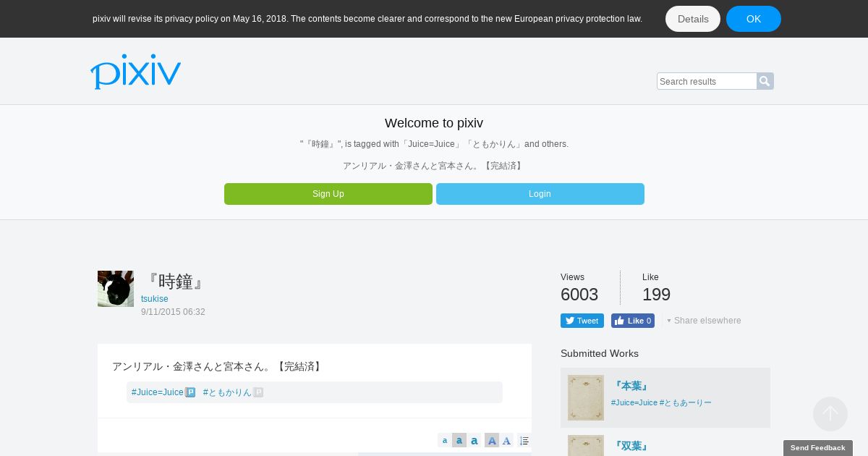Open the 『本葉』 work thumbnail
Viewport: 868px width, 456px height.
586,397
